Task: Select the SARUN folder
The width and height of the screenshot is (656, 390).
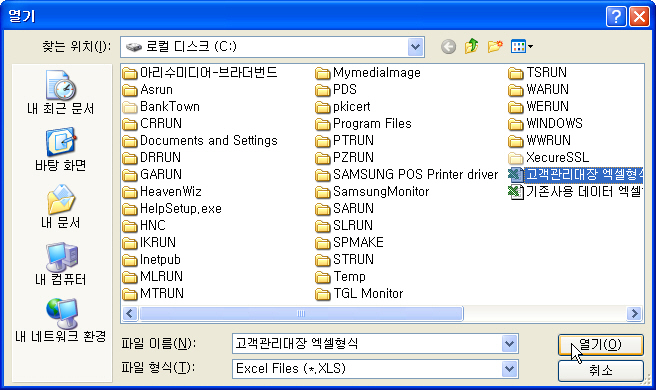Action: pyautogui.click(x=345, y=208)
